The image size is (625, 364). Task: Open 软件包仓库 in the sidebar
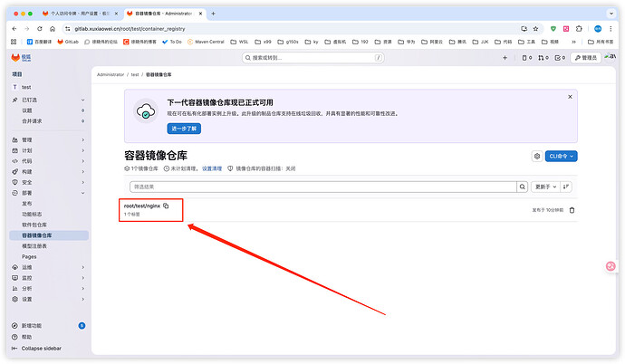[34, 225]
